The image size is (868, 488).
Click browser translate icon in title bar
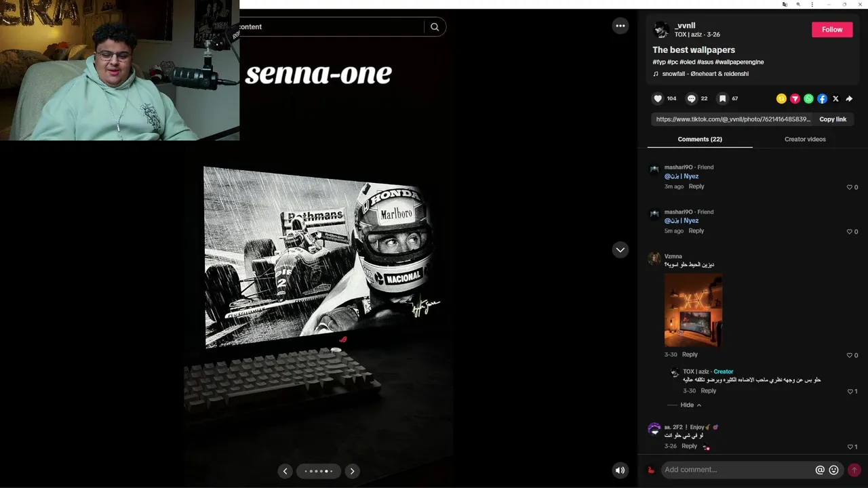[785, 4]
